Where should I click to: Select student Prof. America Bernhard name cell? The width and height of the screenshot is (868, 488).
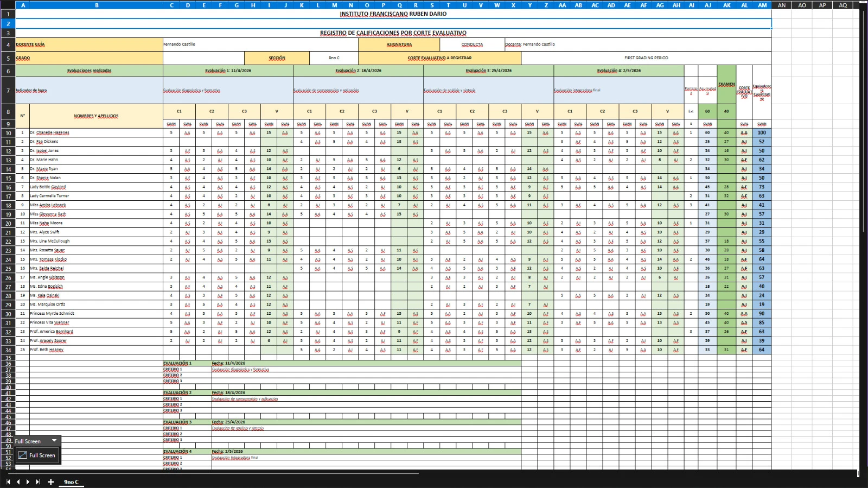96,332
